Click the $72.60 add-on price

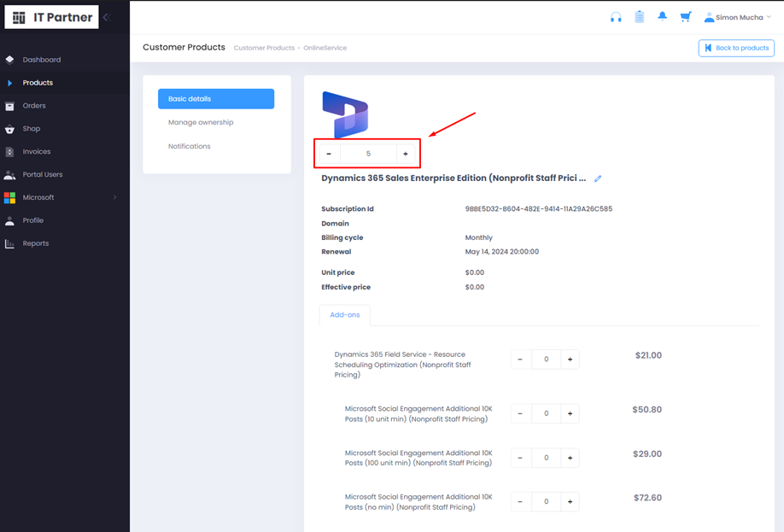647,498
